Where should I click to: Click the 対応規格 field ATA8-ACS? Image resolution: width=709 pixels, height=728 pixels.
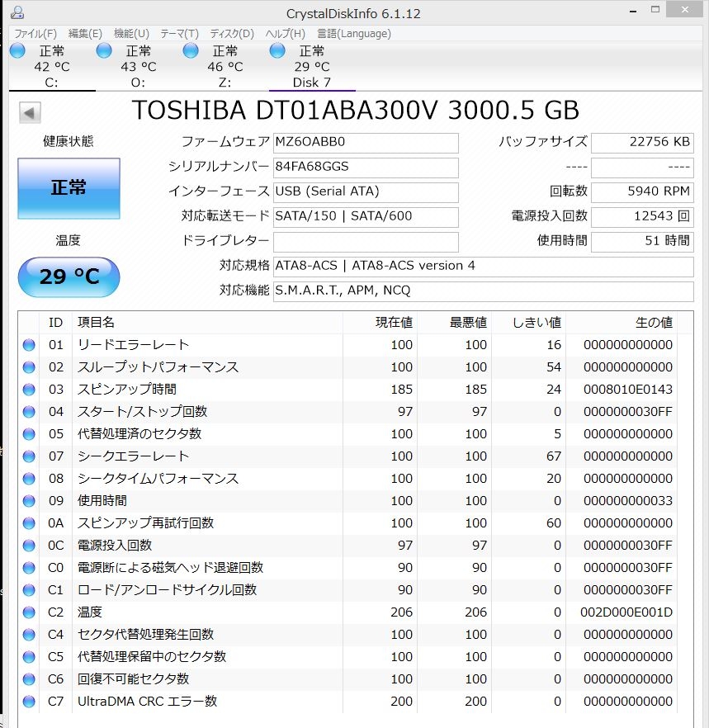click(484, 266)
